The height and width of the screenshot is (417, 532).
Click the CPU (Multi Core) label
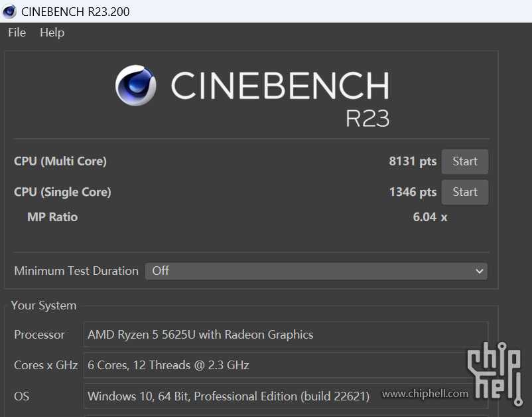pyautogui.click(x=60, y=161)
